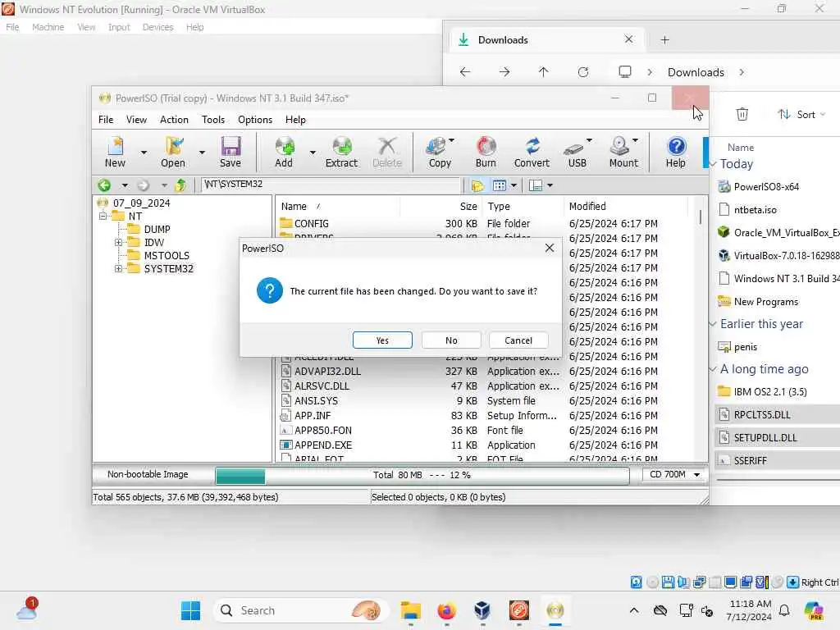Viewport: 840px width, 630px height.
Task: Open an image with the Open icon
Action: click(173, 152)
